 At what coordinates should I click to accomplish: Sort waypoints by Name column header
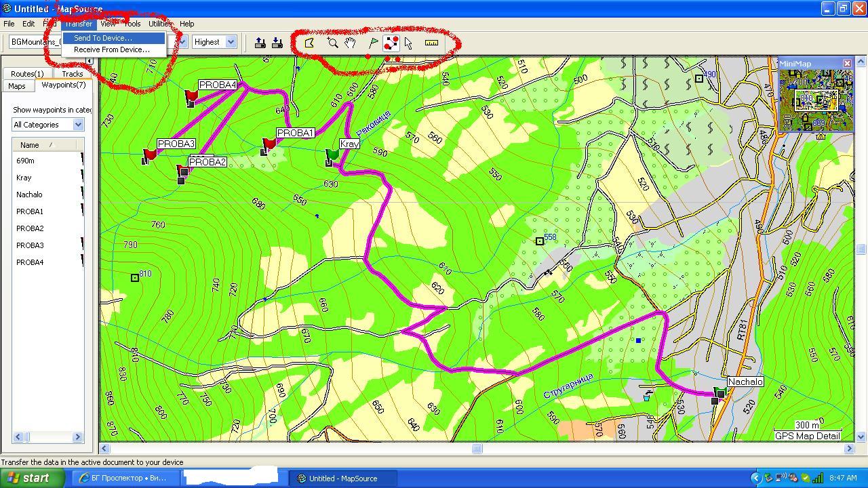tap(45, 145)
